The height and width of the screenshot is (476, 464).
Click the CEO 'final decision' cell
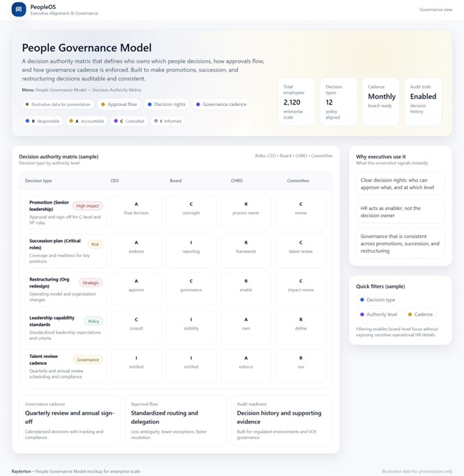136,212
